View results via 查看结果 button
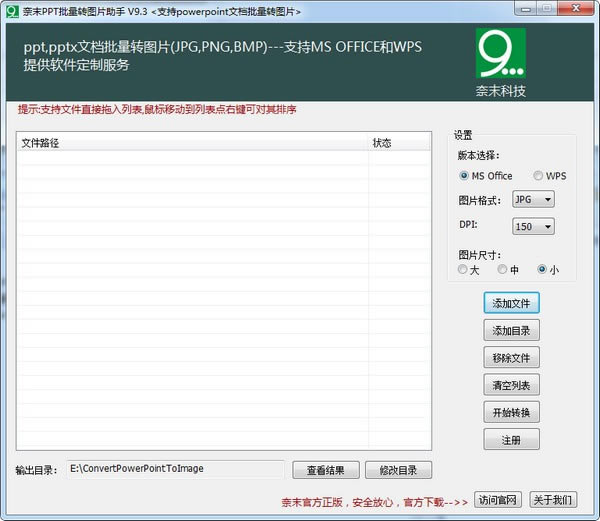The image size is (600, 521). click(x=325, y=470)
